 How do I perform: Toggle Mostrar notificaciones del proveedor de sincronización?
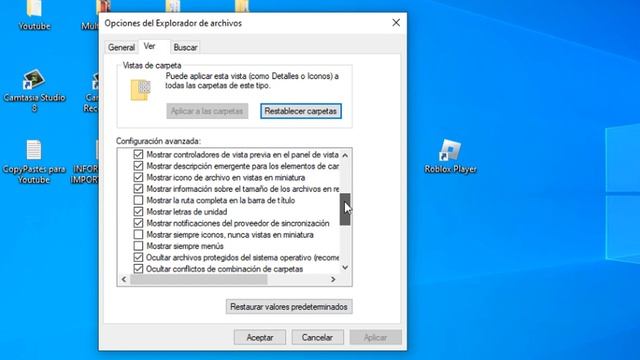(138, 223)
